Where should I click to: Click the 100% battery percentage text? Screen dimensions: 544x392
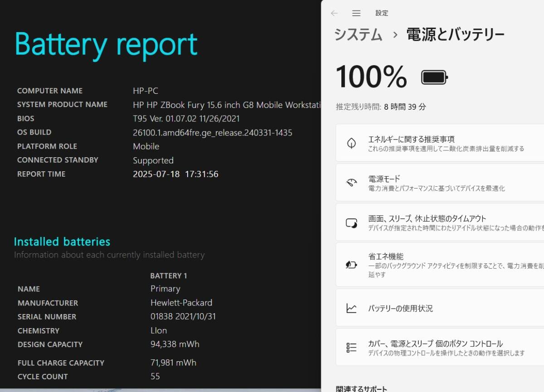[371, 77]
